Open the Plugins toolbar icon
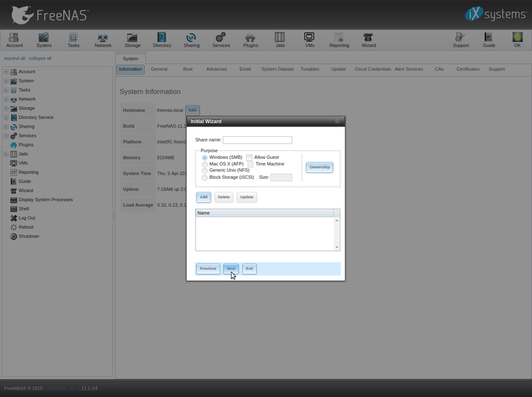 251,40
